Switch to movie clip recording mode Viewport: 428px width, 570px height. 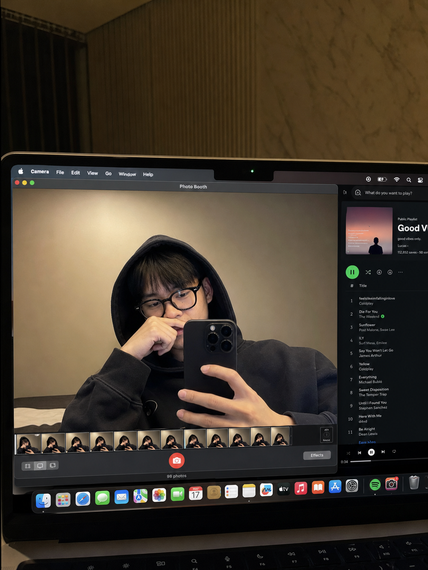click(52, 465)
